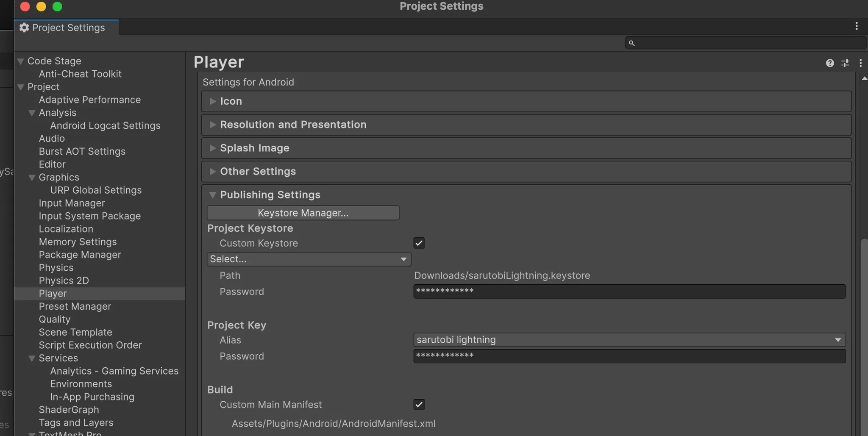This screenshot has height=436, width=868.
Task: Select Editor settings
Action: [52, 164]
